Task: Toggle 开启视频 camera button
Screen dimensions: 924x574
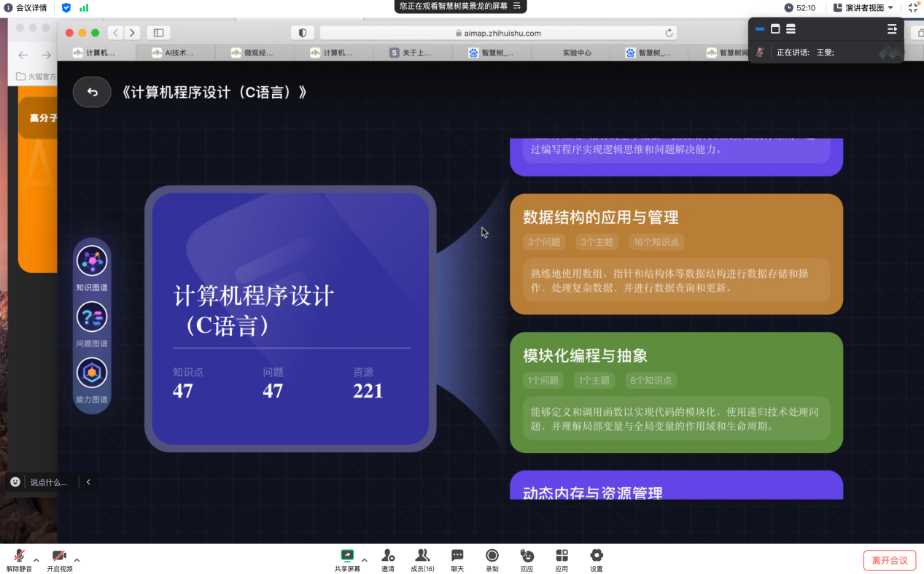Action: [59, 559]
